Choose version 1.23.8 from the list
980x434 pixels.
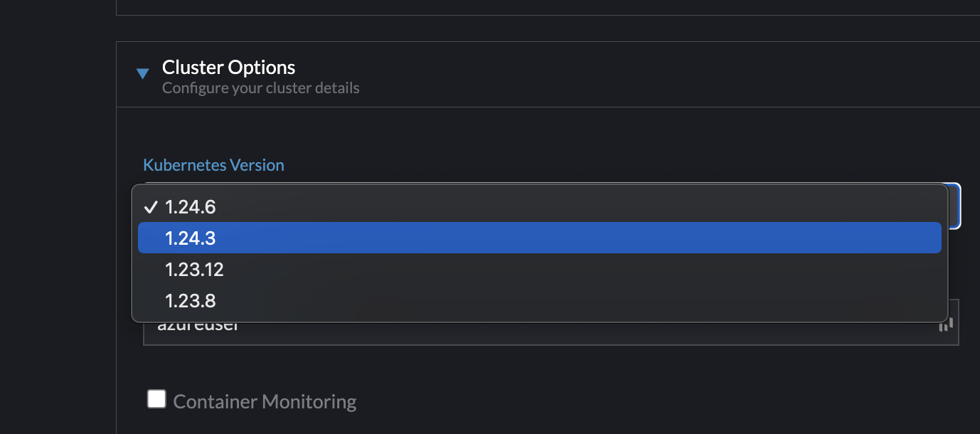point(190,300)
